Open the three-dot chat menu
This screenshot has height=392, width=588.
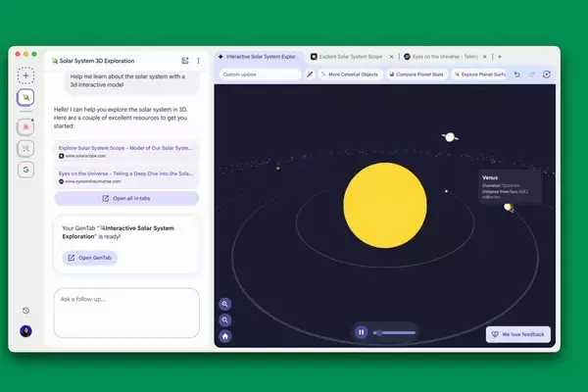(198, 61)
